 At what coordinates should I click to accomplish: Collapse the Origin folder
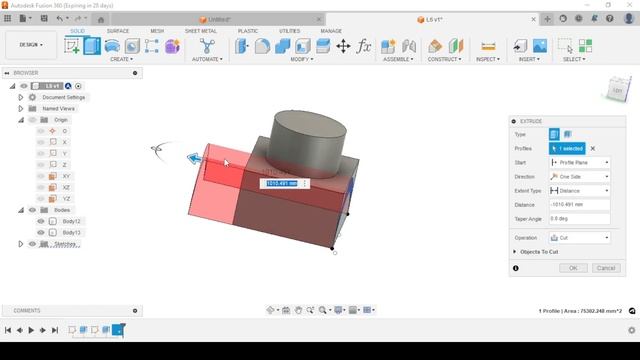point(21,120)
